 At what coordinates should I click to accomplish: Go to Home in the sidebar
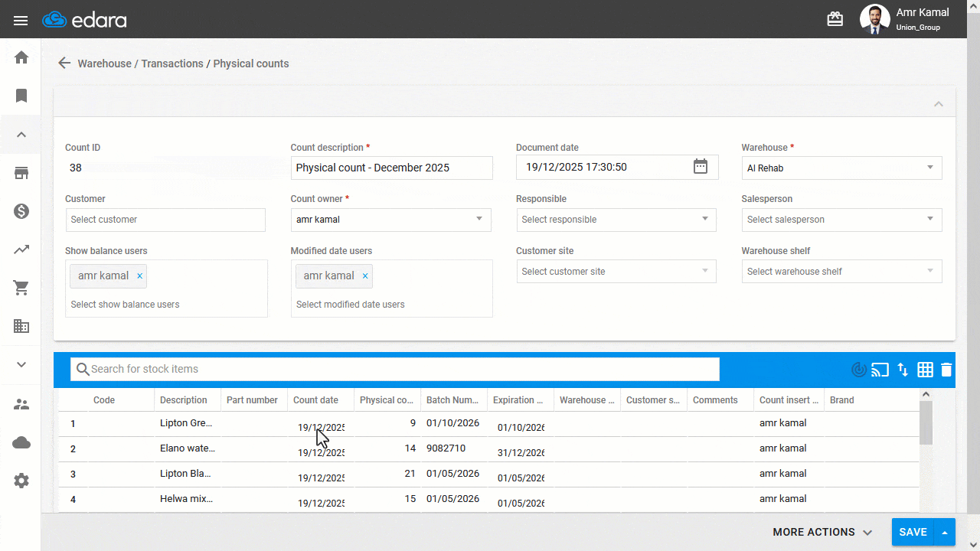pyautogui.click(x=21, y=57)
